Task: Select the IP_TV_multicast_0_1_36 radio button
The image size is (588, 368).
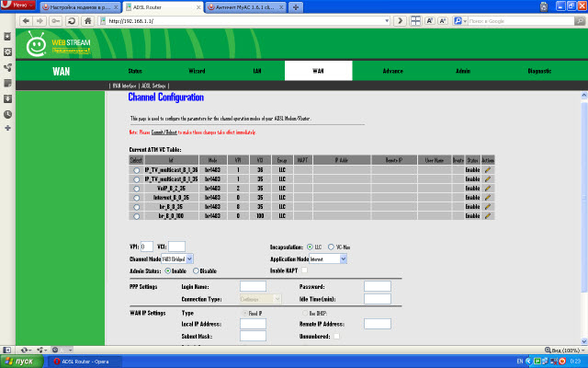Action: 137,170
